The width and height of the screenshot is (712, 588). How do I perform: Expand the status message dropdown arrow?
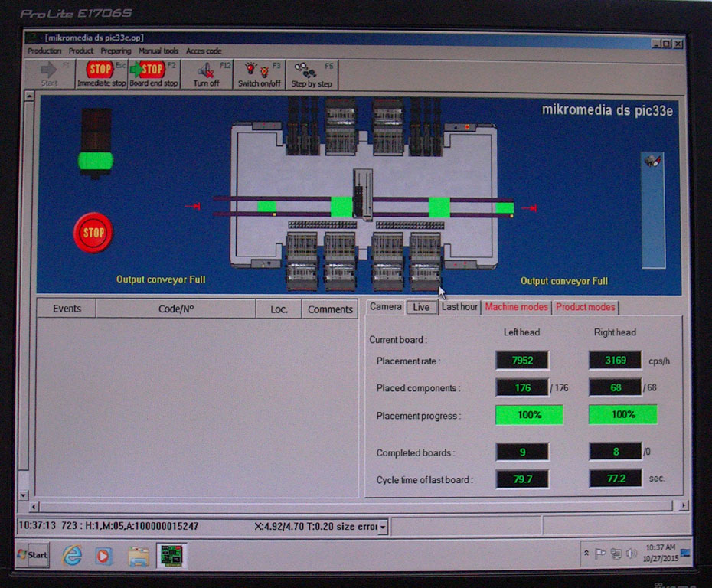pyautogui.click(x=383, y=527)
